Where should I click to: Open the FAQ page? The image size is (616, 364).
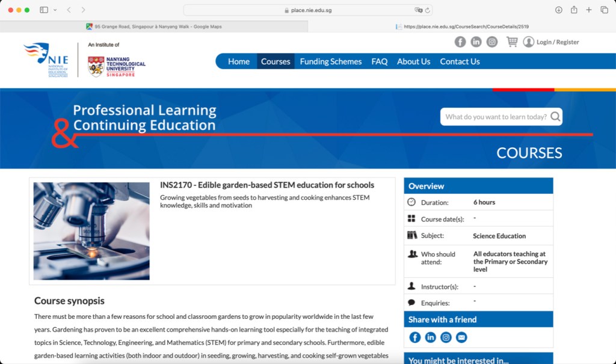(379, 61)
